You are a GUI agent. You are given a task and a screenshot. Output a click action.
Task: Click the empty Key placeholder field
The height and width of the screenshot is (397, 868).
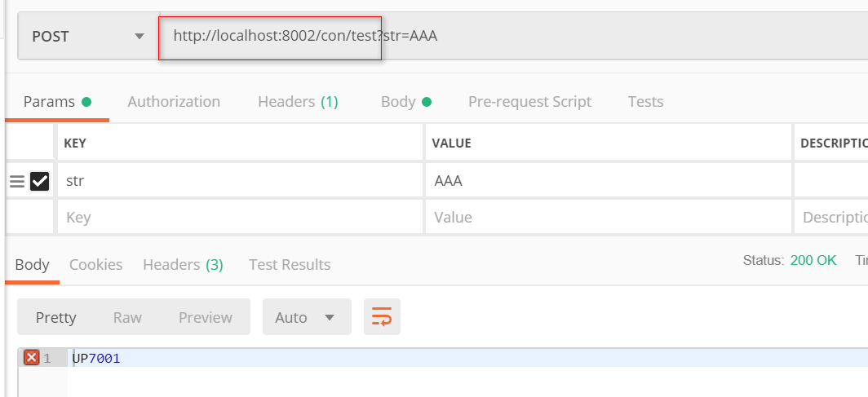[240, 217]
